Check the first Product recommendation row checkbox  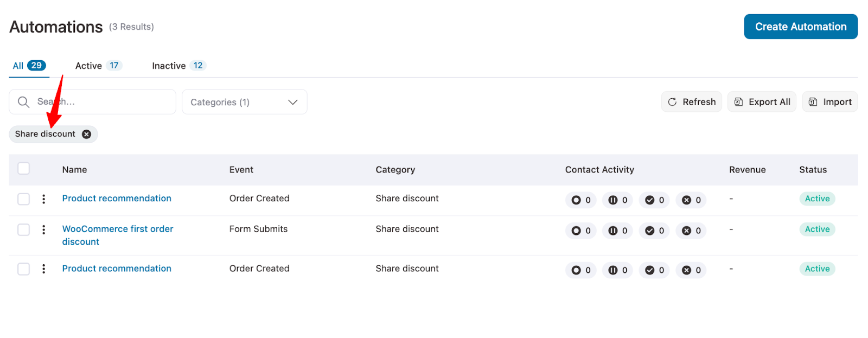coord(24,199)
